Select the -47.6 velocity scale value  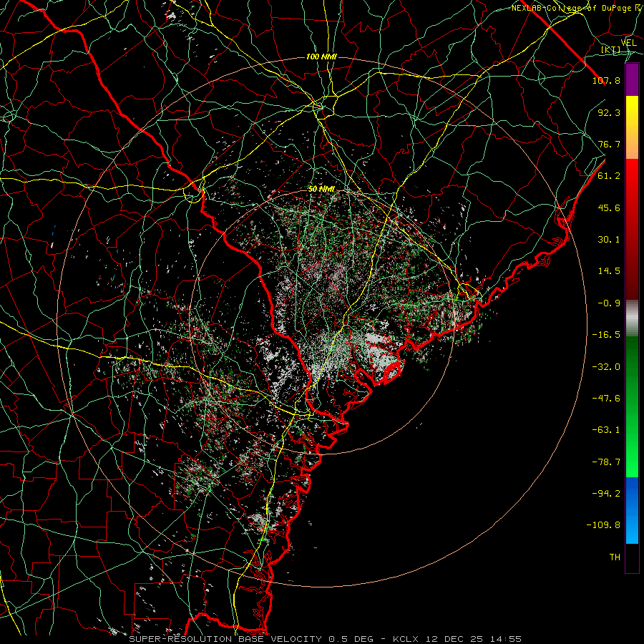tap(606, 399)
